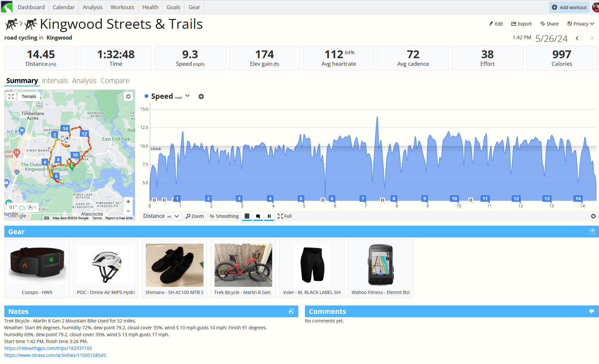Open the POC Omne Air MIPS helmet
The width and height of the screenshot is (599, 364).
click(x=106, y=269)
